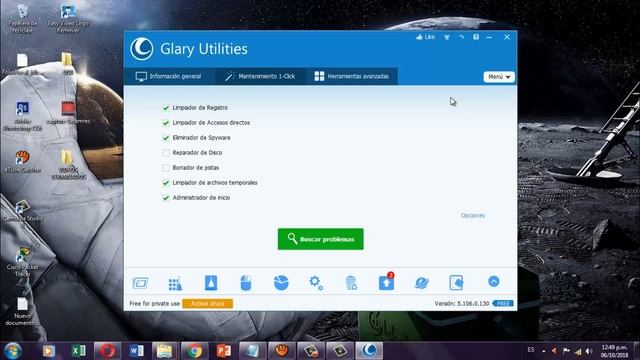Screen dimensions: 640x360
Task: Open Excel from the taskbar
Action: click(x=78, y=351)
